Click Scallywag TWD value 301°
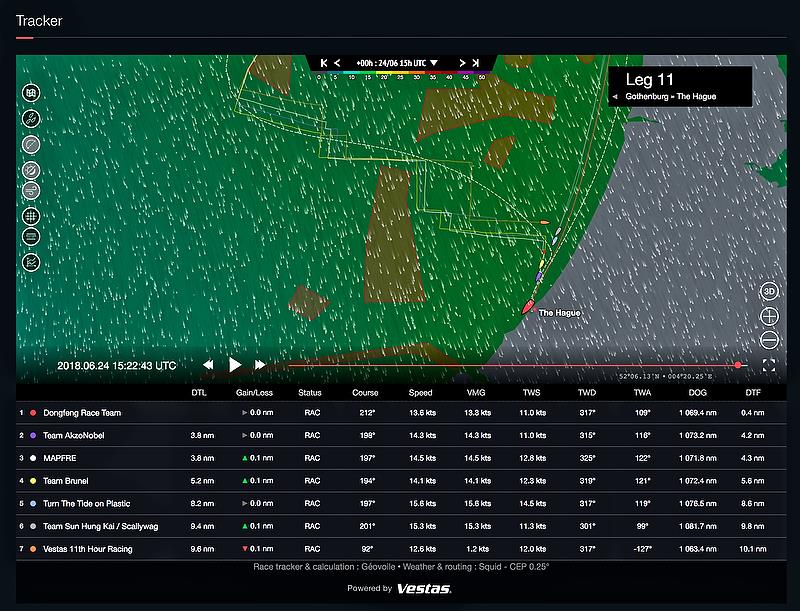The height and width of the screenshot is (611, 800). pyautogui.click(x=587, y=526)
